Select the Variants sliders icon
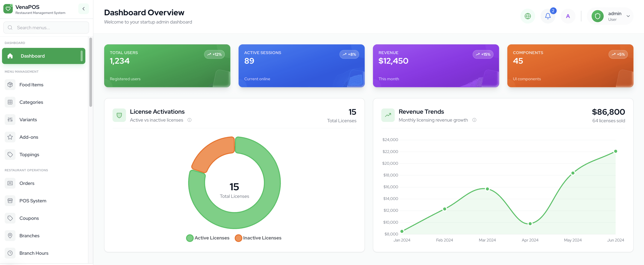Image resolution: width=644 pixels, height=265 pixels. 10,120
